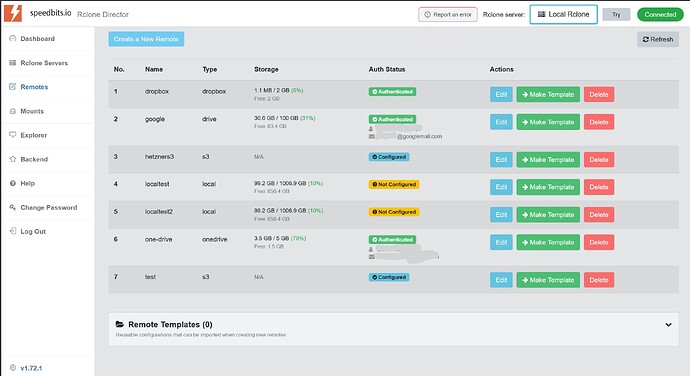Screen dimensions: 690x376
Task: Open the Dashboard page
Action: tap(37, 39)
